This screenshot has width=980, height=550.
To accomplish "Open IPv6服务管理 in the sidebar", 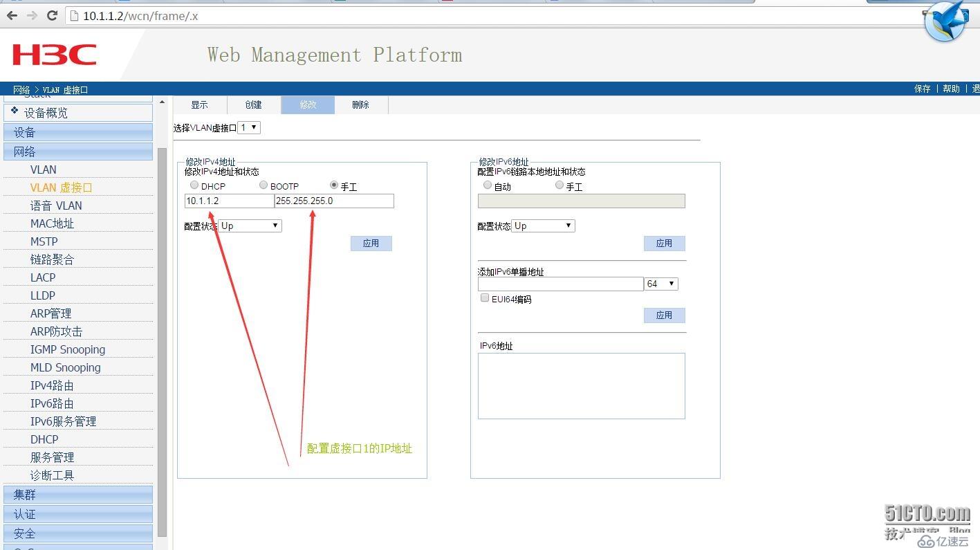I will point(63,421).
